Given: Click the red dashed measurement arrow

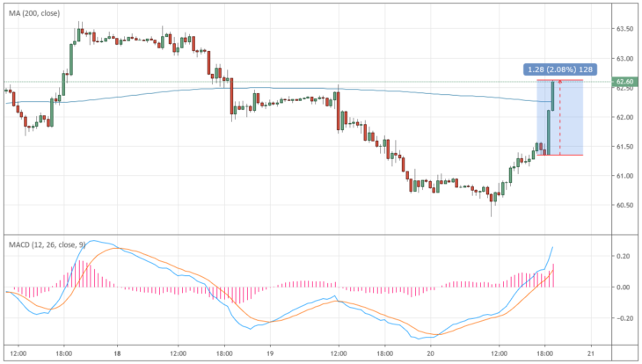Looking at the screenshot, I should point(559,118).
